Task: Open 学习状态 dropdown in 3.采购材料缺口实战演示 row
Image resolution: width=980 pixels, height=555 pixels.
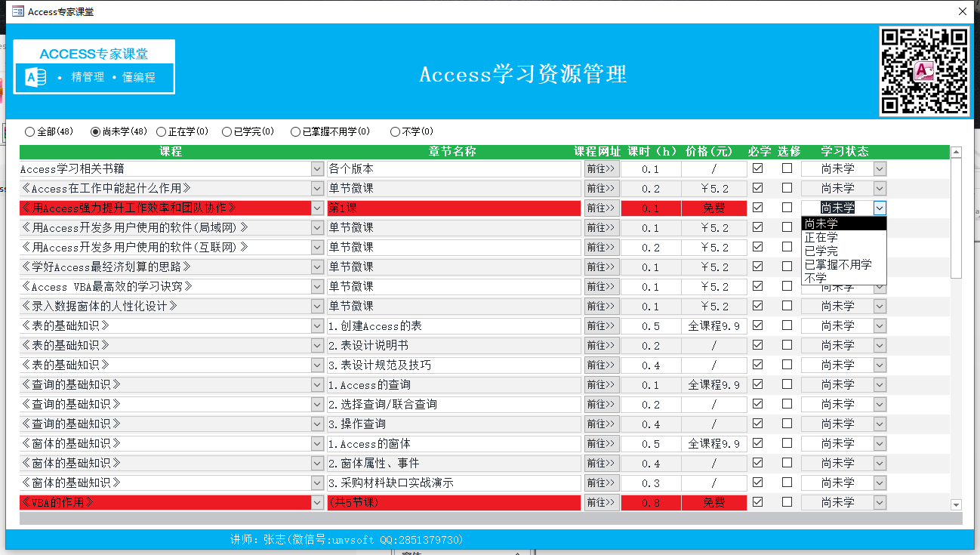Action: 880,483
